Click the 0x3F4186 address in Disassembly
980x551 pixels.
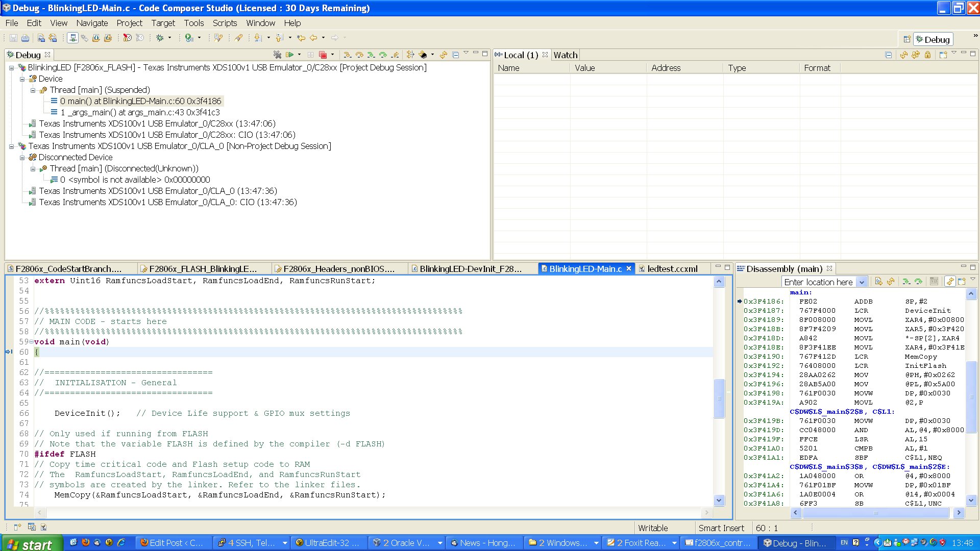[x=764, y=302]
